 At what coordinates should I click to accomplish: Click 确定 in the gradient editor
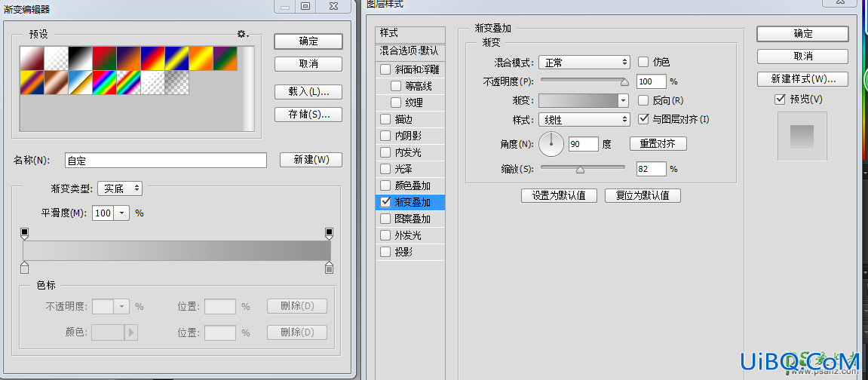[308, 41]
